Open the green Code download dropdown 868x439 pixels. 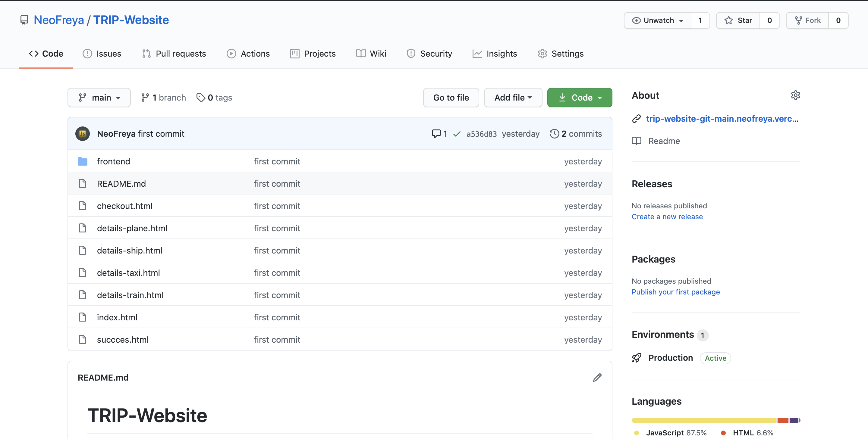tap(580, 98)
